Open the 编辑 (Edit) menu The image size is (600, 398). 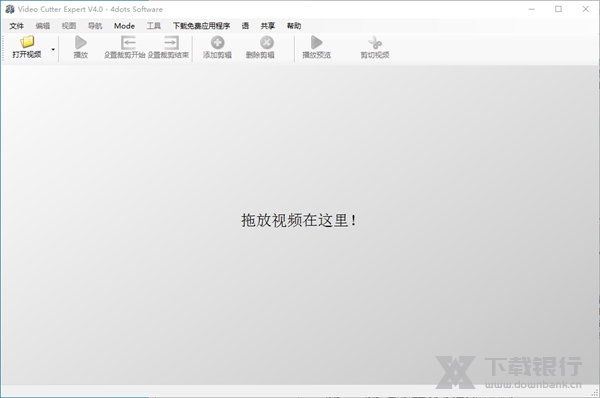pyautogui.click(x=43, y=26)
